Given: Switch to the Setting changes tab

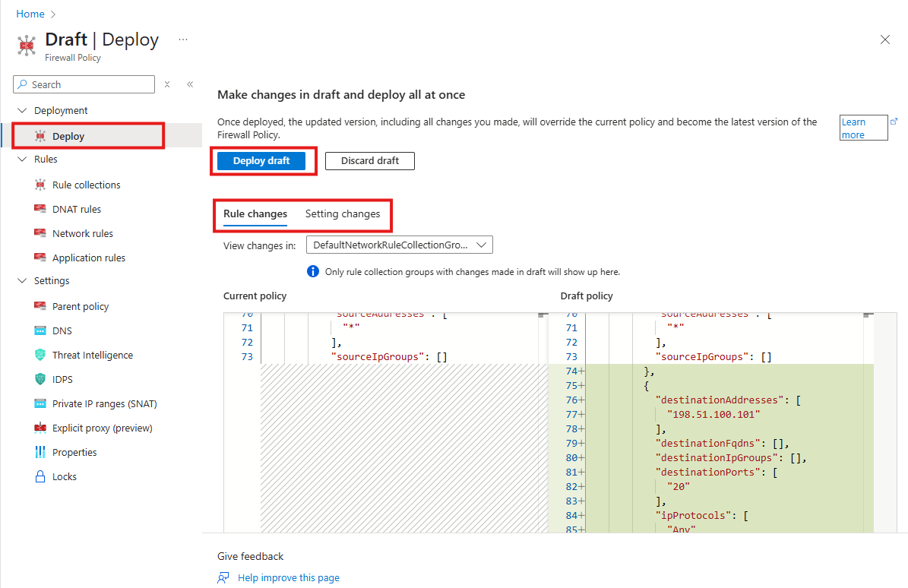Looking at the screenshot, I should click(343, 213).
